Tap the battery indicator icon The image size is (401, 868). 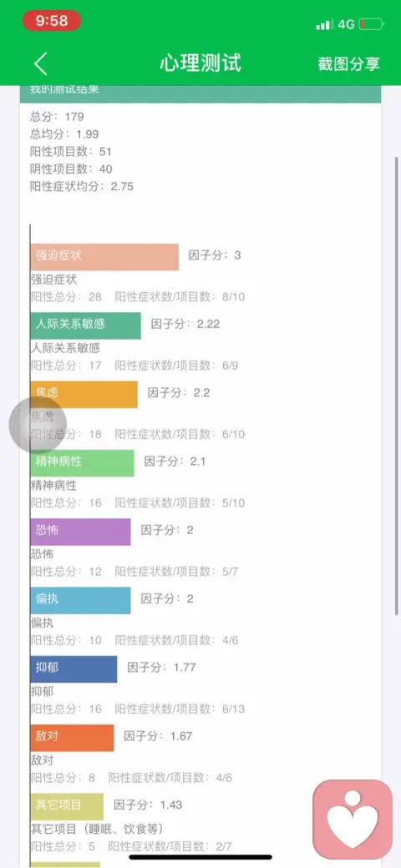tap(371, 24)
